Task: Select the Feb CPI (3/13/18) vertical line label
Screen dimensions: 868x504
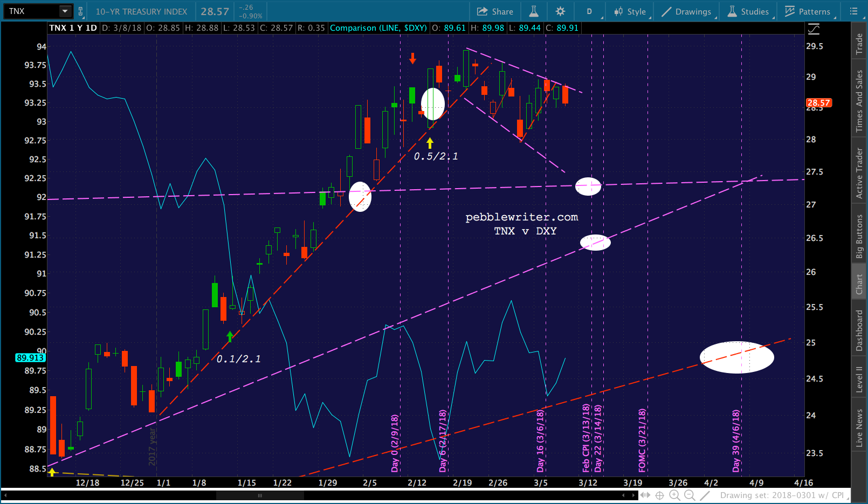Action: [x=587, y=438]
